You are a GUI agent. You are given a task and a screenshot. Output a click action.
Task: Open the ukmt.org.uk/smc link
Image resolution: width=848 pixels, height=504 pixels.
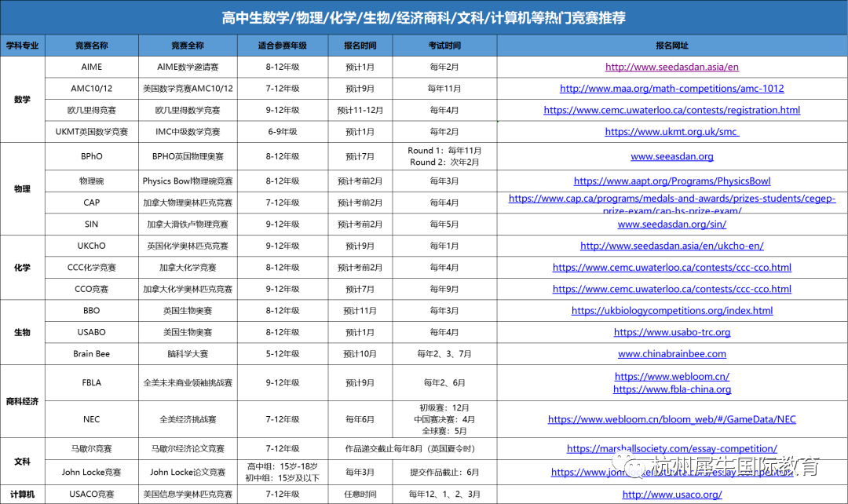671,132
